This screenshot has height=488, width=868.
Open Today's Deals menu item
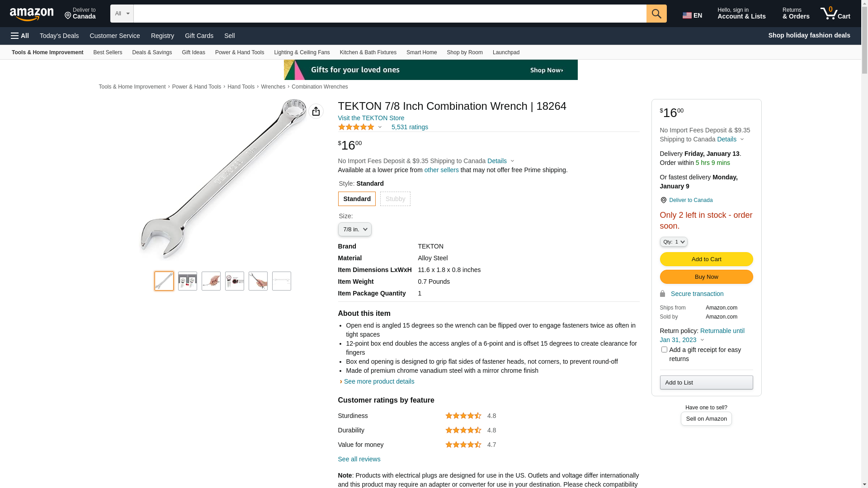point(59,36)
